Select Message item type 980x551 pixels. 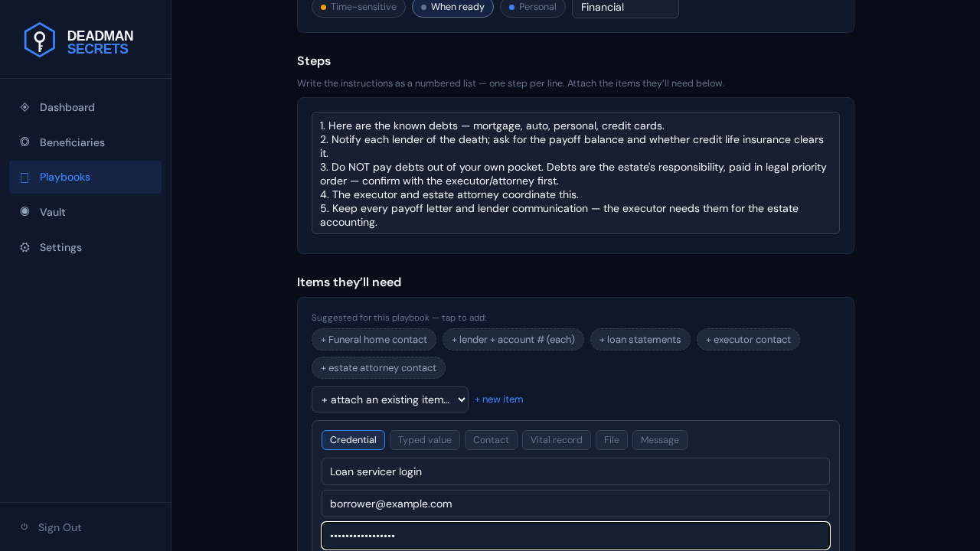660,440
